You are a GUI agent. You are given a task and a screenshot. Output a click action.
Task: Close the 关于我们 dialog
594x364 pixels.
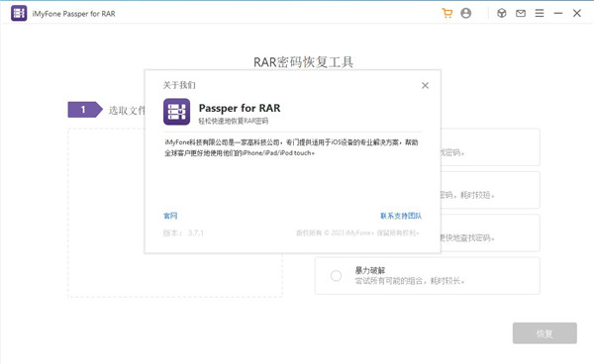425,85
